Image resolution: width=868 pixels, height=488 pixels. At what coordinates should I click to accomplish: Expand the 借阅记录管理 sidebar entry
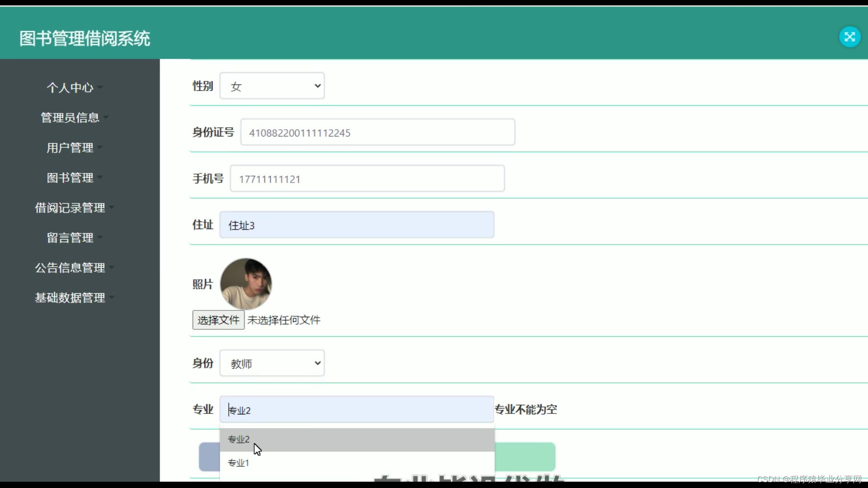click(x=70, y=208)
